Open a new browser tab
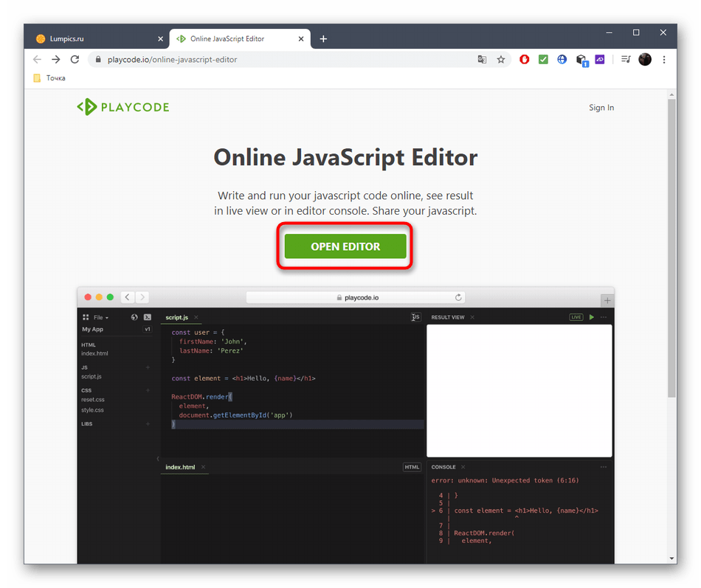The width and height of the screenshot is (701, 588). [x=323, y=39]
